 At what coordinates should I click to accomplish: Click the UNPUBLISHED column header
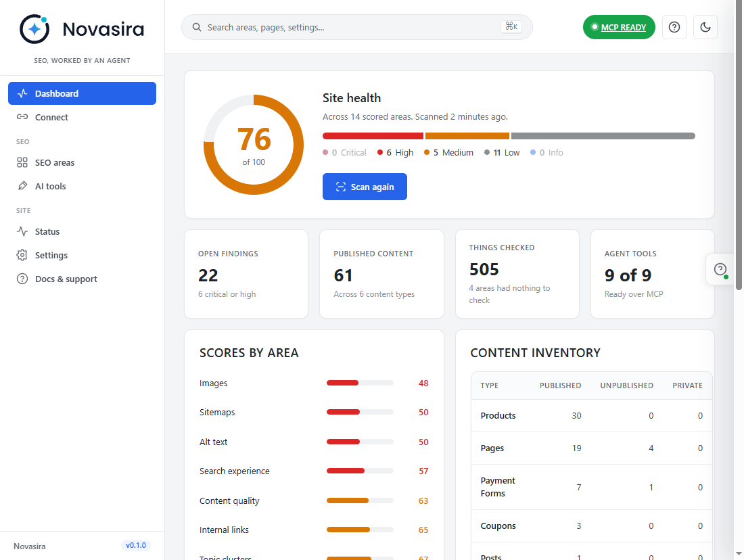626,386
